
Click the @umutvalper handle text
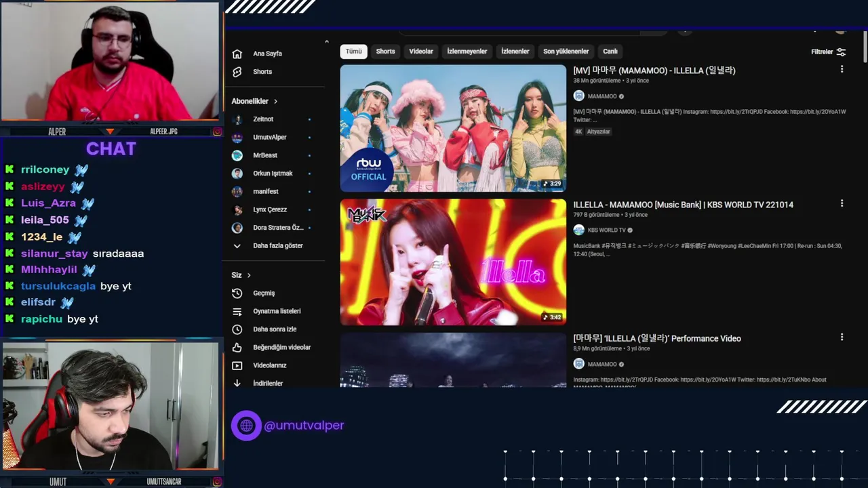tap(304, 426)
